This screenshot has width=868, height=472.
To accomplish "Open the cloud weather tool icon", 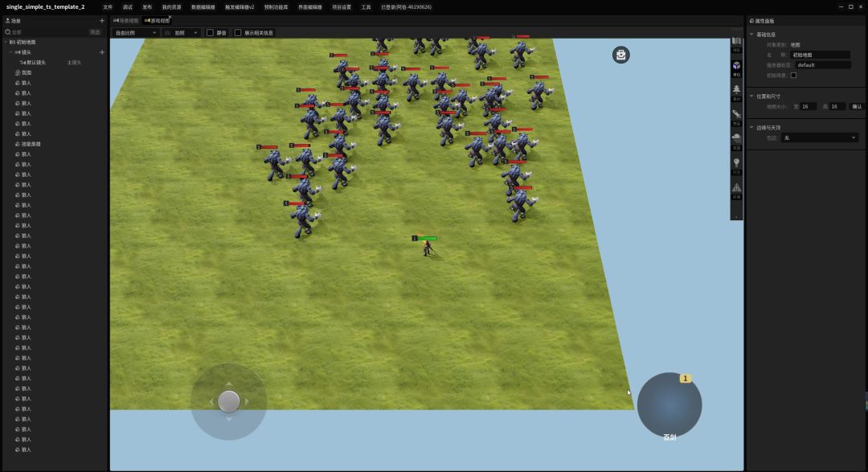I will pyautogui.click(x=736, y=140).
